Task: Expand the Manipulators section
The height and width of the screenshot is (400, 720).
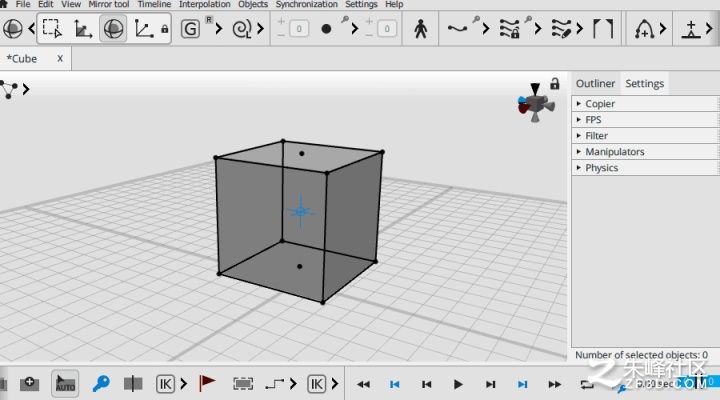Action: click(644, 152)
